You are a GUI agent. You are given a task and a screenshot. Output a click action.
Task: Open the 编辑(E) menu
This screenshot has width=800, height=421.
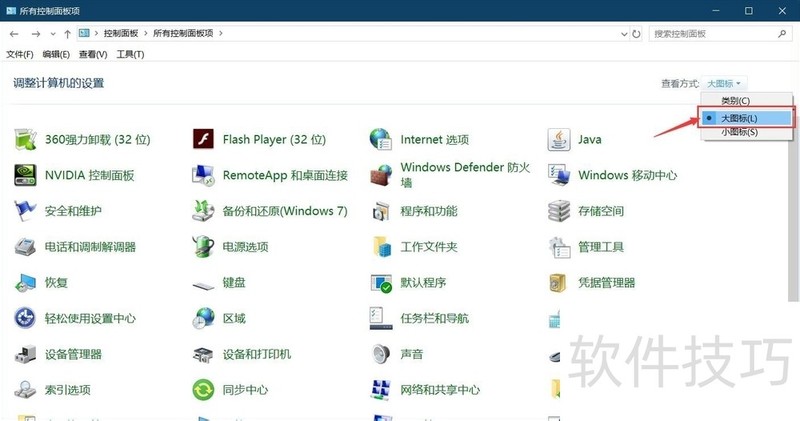pos(56,54)
